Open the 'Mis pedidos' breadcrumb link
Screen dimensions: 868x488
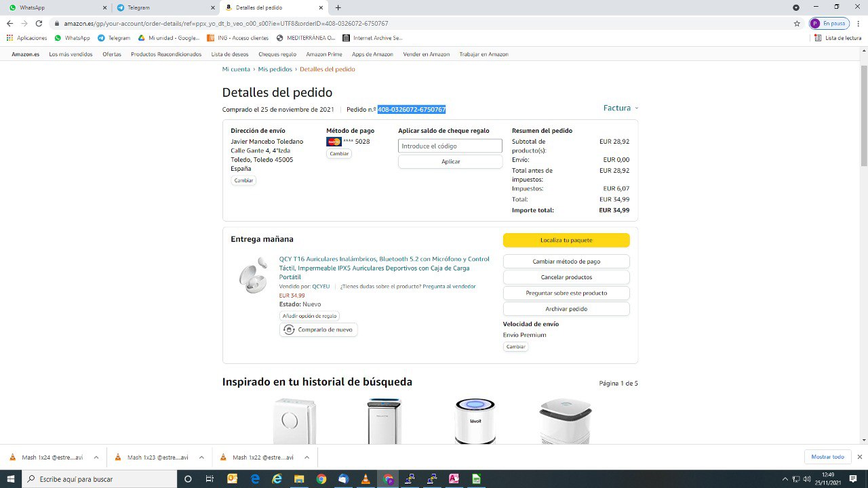coord(275,69)
